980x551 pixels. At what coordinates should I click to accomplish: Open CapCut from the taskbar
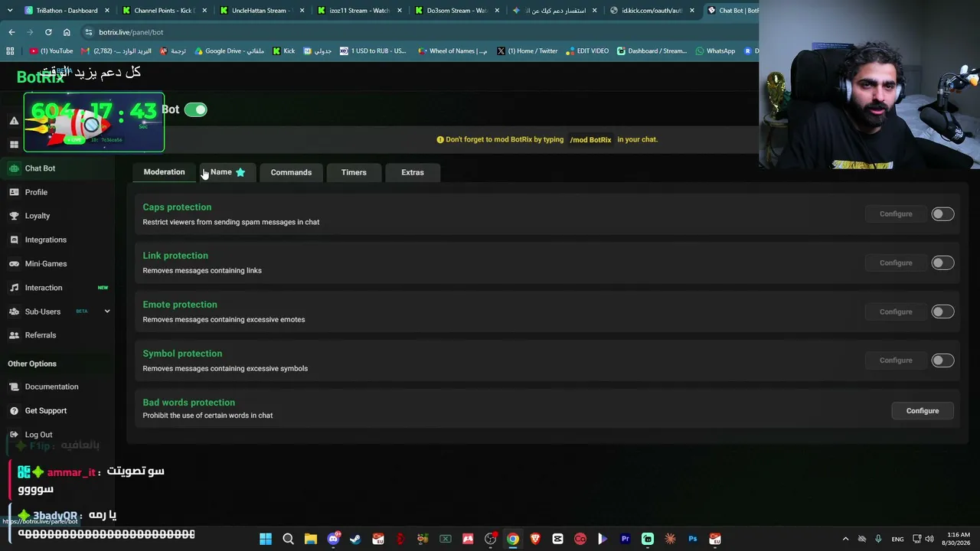(557, 539)
